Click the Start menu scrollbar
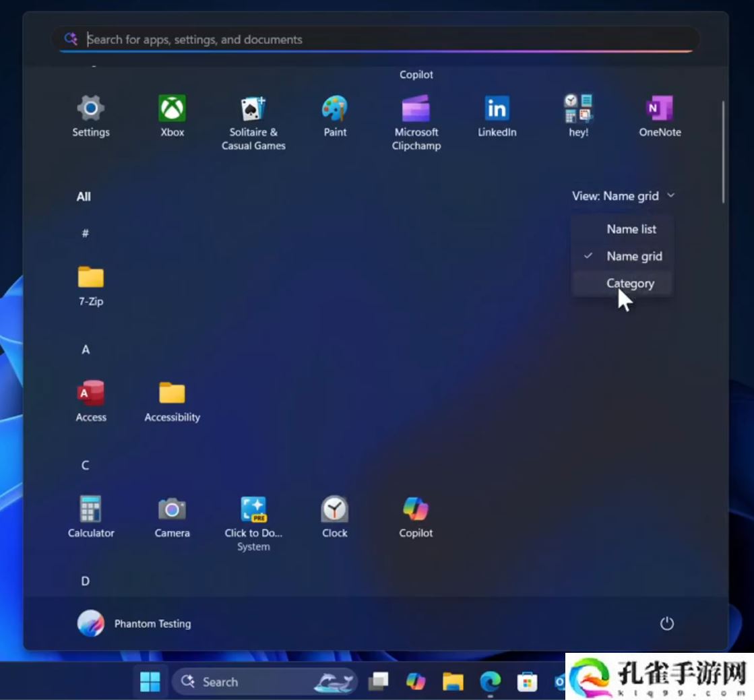This screenshot has height=700, width=754. (723, 152)
